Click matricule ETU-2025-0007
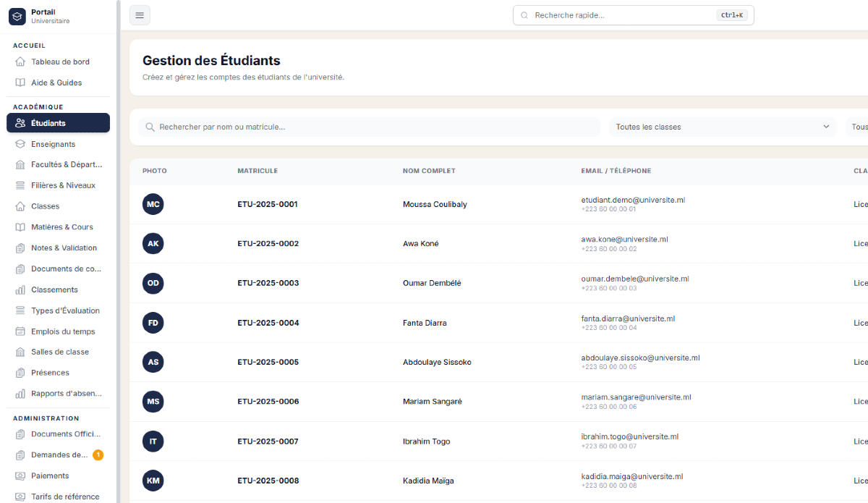 click(x=268, y=441)
